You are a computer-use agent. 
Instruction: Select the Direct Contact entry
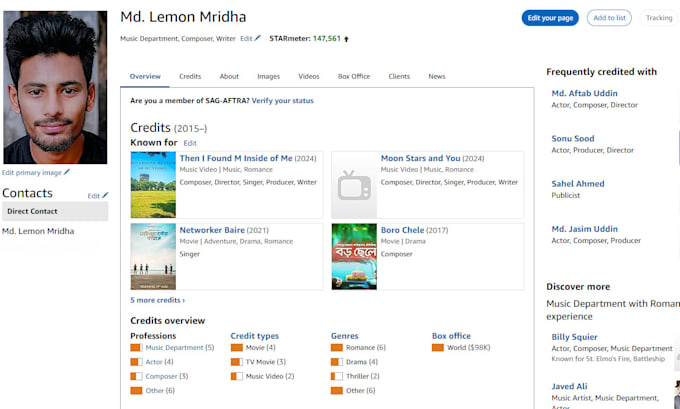(x=55, y=211)
